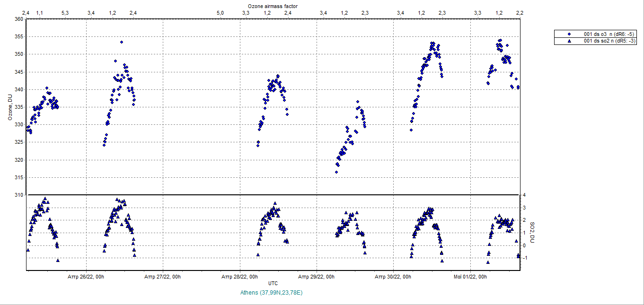Image resolution: width=644 pixels, height=305 pixels.
Task: Click the 310 value on ozone axis
Action: (18, 195)
